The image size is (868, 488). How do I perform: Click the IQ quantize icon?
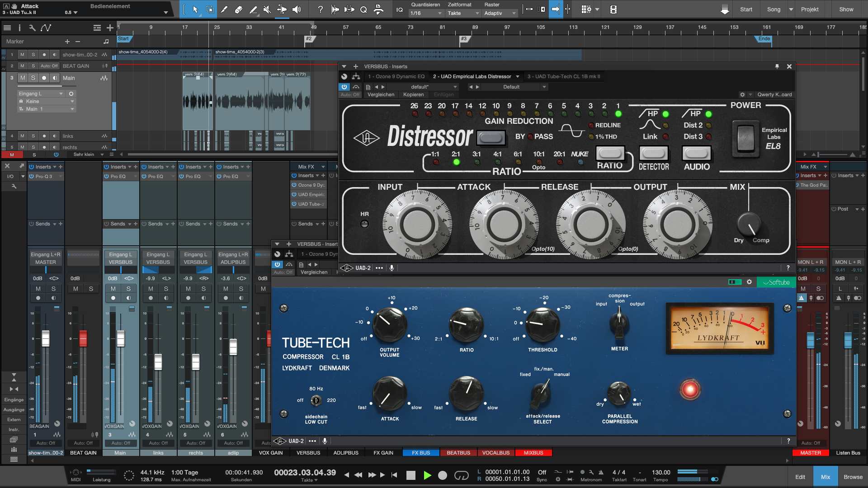[x=400, y=9]
